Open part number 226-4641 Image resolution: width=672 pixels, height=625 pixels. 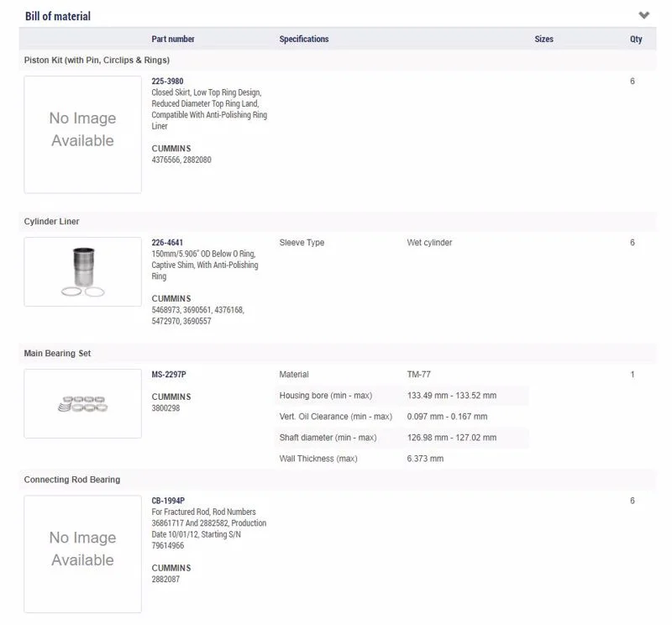point(167,242)
